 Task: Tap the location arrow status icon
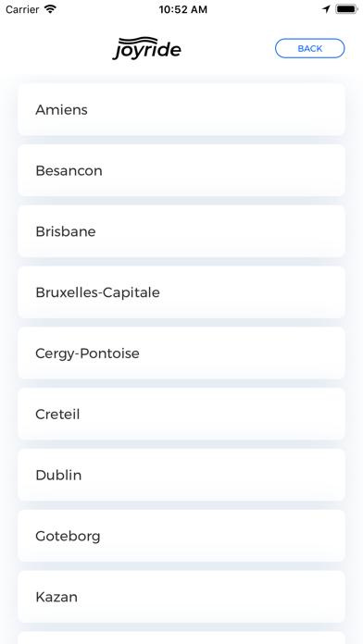click(x=326, y=9)
